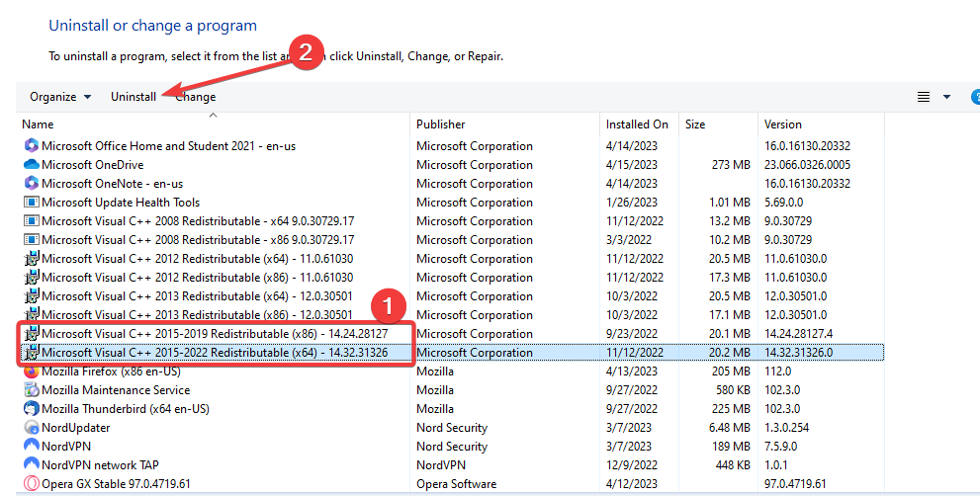
Task: Click the Mozilla Thunderbird icon
Action: [32, 408]
